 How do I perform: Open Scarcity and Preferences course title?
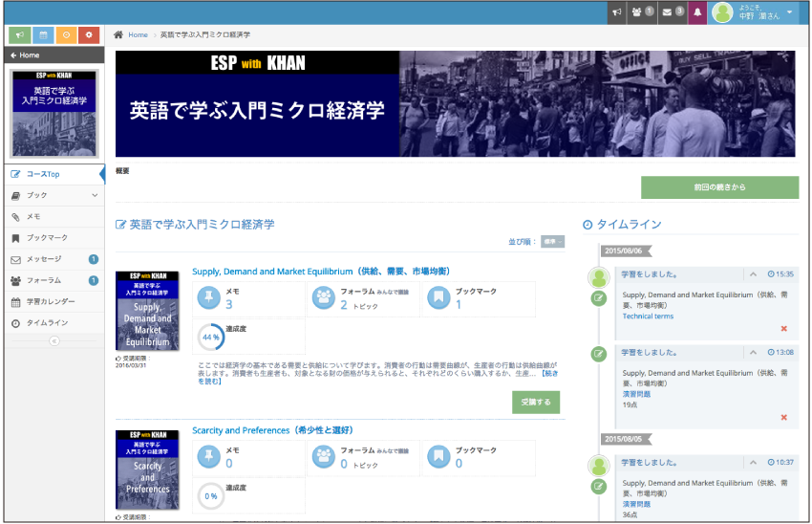point(272,430)
